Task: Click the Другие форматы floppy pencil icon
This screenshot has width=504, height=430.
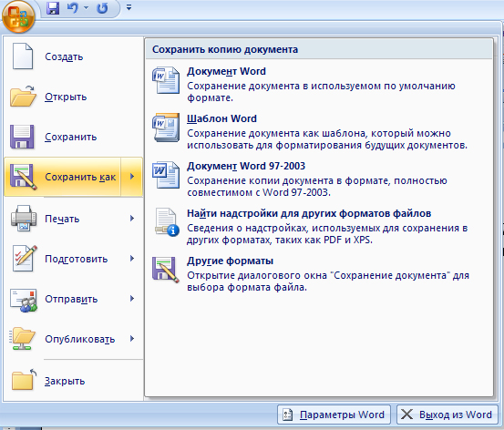Action: 166,270
